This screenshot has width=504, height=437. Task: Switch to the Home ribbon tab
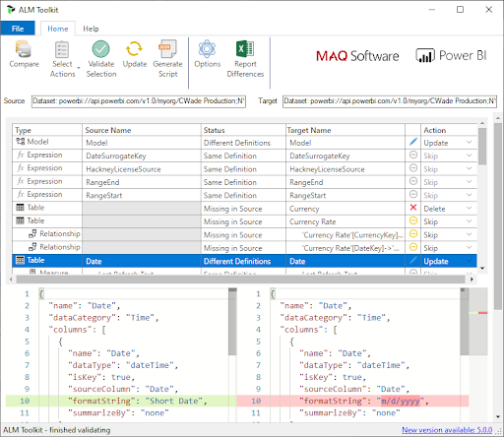pyautogui.click(x=58, y=29)
